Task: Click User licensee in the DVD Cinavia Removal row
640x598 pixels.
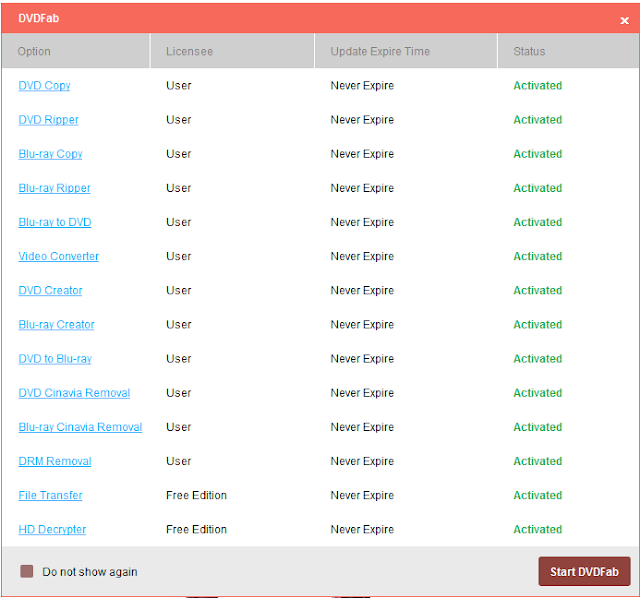Action: 179,393
